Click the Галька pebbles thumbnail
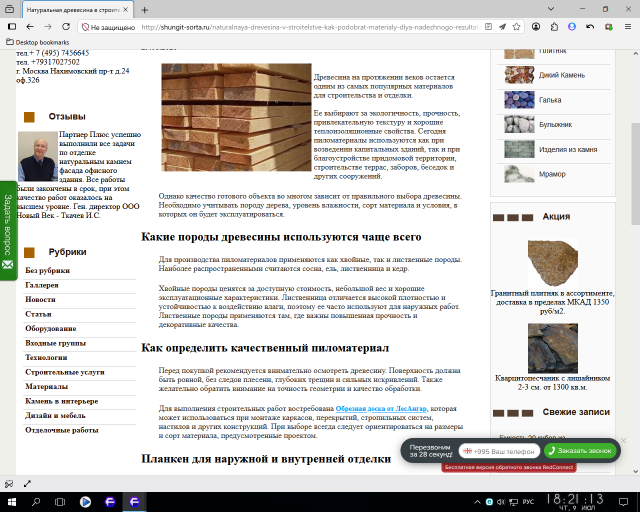640x512 pixels. coord(519,100)
